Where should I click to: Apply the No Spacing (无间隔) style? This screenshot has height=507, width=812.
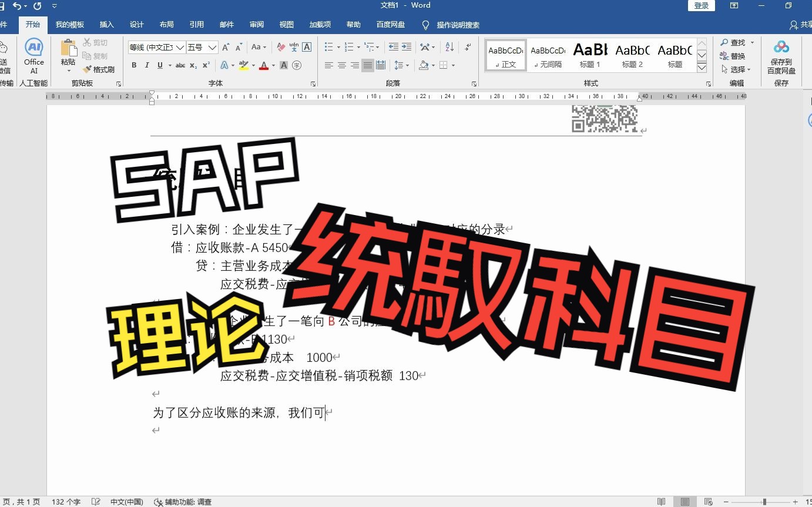(548, 56)
